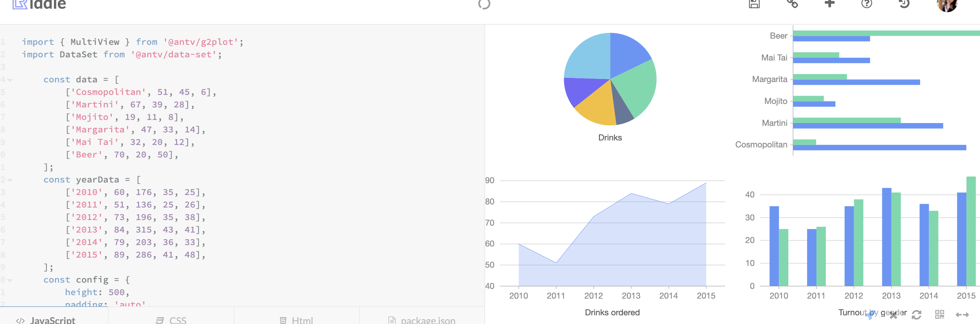Run the code with rocket icon

pos(870,315)
